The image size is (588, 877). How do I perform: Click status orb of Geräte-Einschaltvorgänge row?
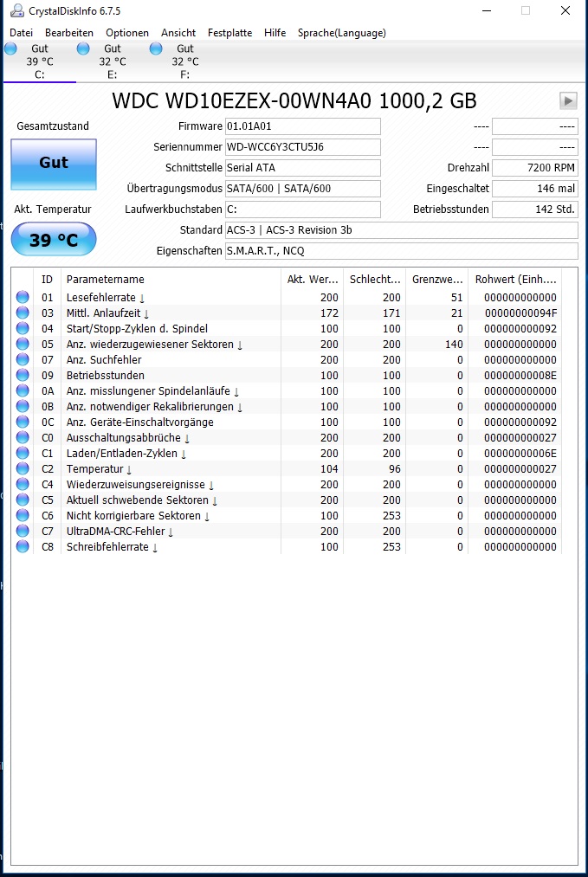coord(23,422)
